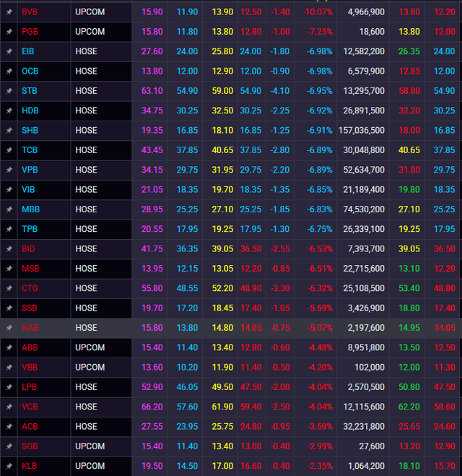Screen dimensions: 462x476
Task: Pin the CTG stock row
Action: click(9, 288)
